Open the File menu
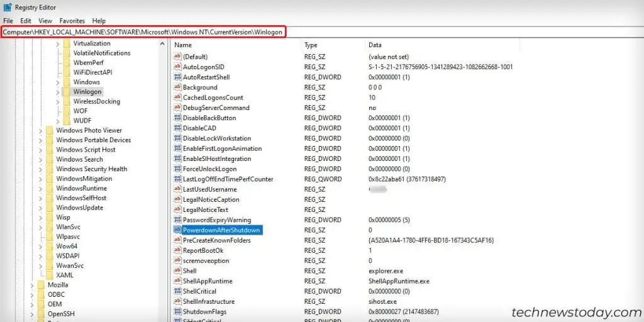 (x=8, y=21)
